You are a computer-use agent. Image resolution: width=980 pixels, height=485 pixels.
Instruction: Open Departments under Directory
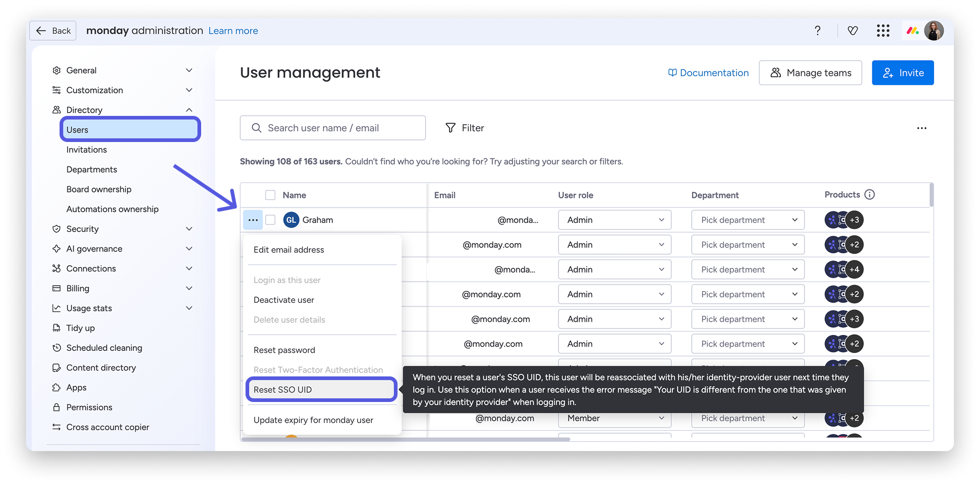click(x=92, y=170)
